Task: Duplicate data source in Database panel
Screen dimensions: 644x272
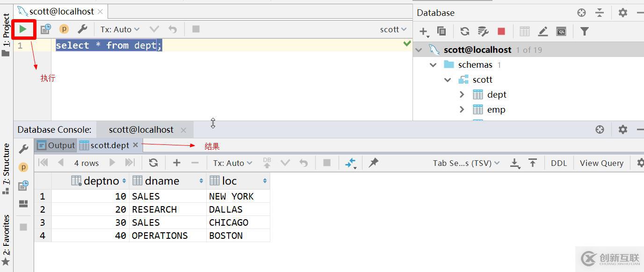Action: [441, 31]
